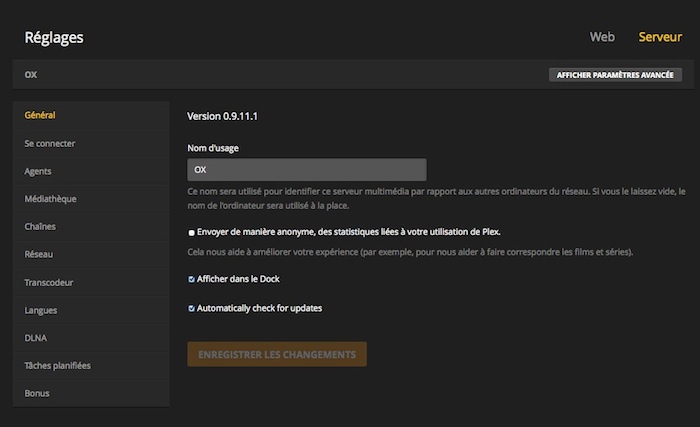Open Médiathèque settings in sidebar
The height and width of the screenshot is (427, 700).
pos(50,199)
